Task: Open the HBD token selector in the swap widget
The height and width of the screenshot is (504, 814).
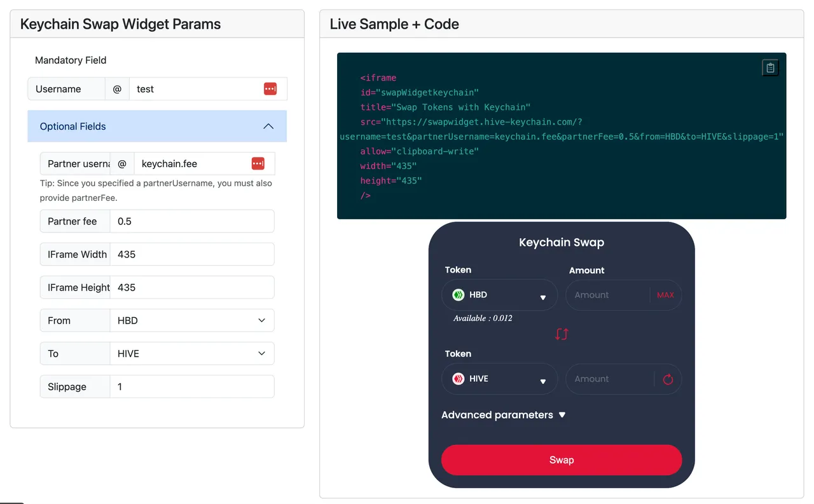Action: pyautogui.click(x=499, y=296)
